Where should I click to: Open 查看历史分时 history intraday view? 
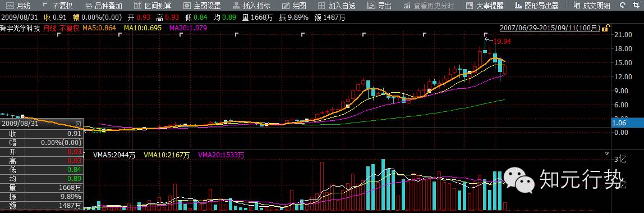tap(429, 6)
